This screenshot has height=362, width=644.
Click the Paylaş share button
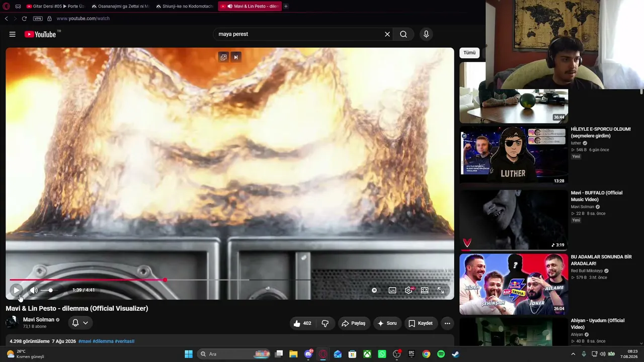tap(354, 323)
